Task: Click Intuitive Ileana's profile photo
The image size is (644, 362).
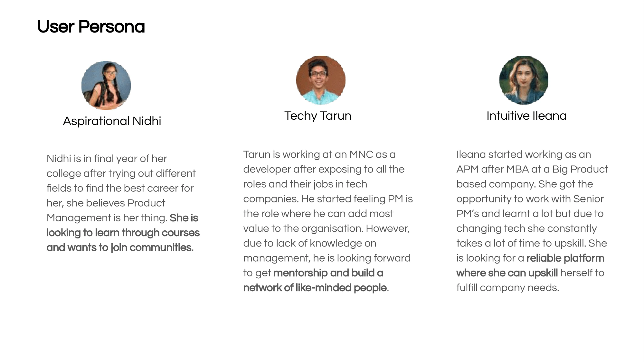Action: click(524, 80)
